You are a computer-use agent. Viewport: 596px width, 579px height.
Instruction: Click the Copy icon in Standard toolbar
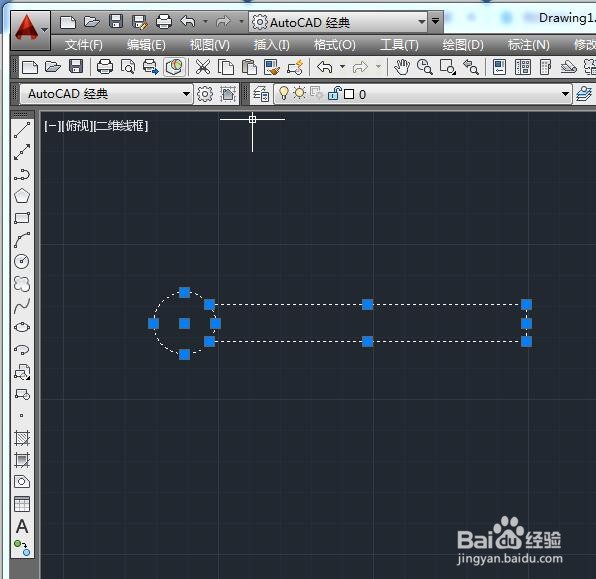click(x=226, y=67)
